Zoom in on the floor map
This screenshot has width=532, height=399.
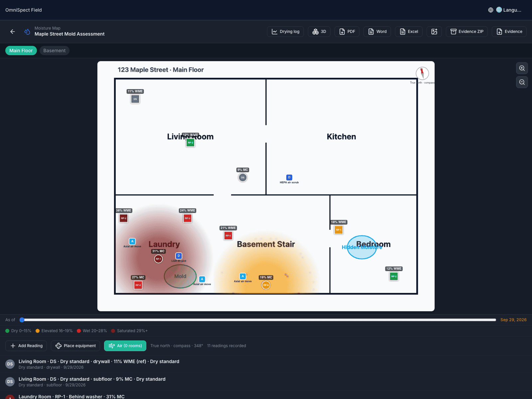522,68
